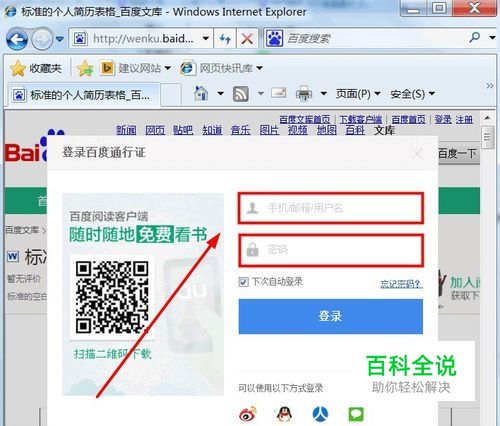500x426 pixels.
Task: Open the 百度文库首页 link
Action: (305, 120)
